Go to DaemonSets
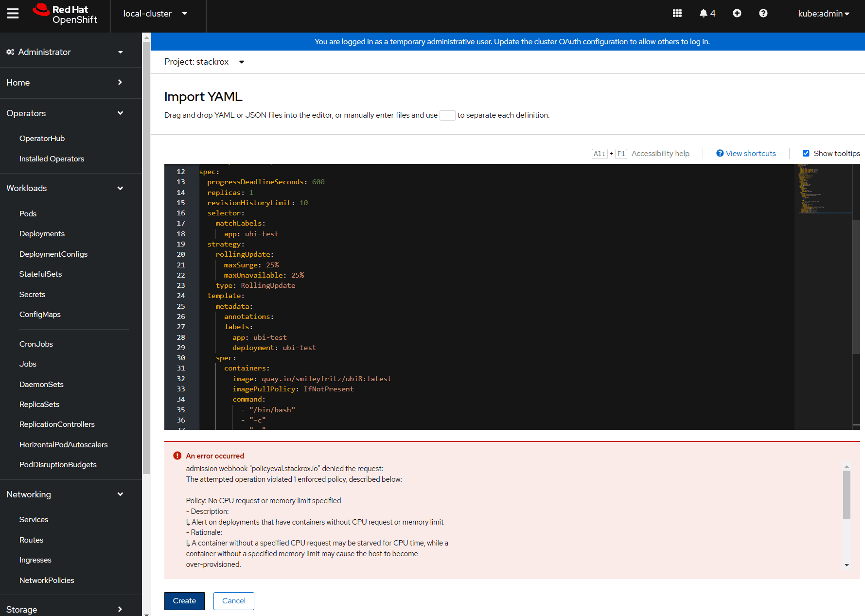The width and height of the screenshot is (865, 616). [41, 385]
